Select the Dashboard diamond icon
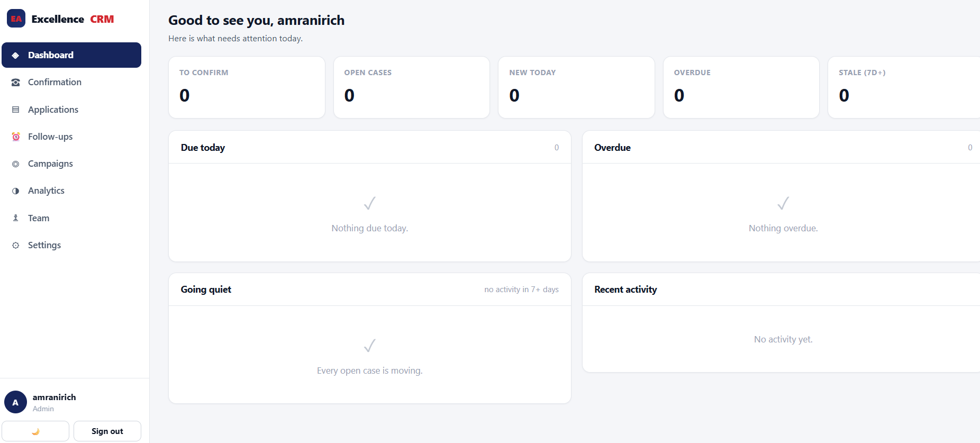The width and height of the screenshot is (980, 443). (x=15, y=55)
